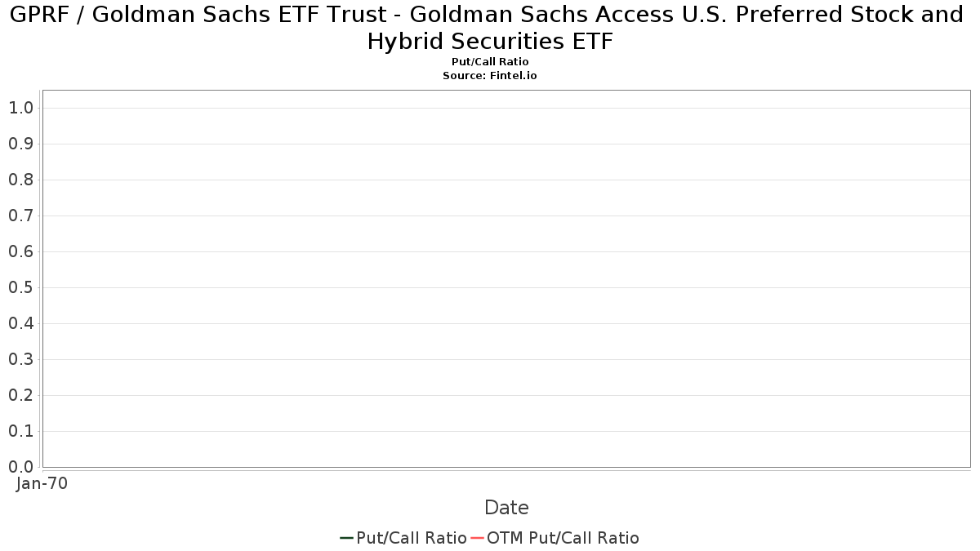
Task: Click the 0.7 y-axis tick label
Action: (20, 216)
